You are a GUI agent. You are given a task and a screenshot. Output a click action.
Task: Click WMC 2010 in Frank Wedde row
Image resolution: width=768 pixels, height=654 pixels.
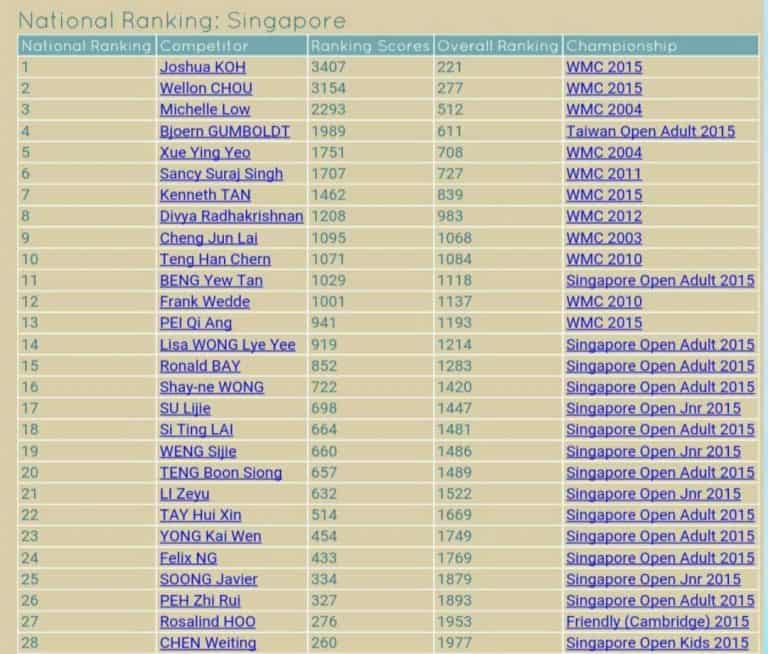tap(603, 302)
